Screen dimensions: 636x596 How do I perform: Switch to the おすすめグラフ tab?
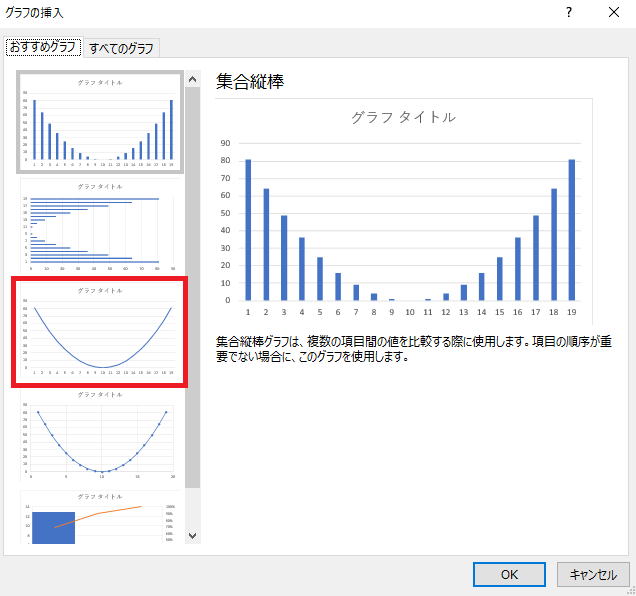[43, 47]
